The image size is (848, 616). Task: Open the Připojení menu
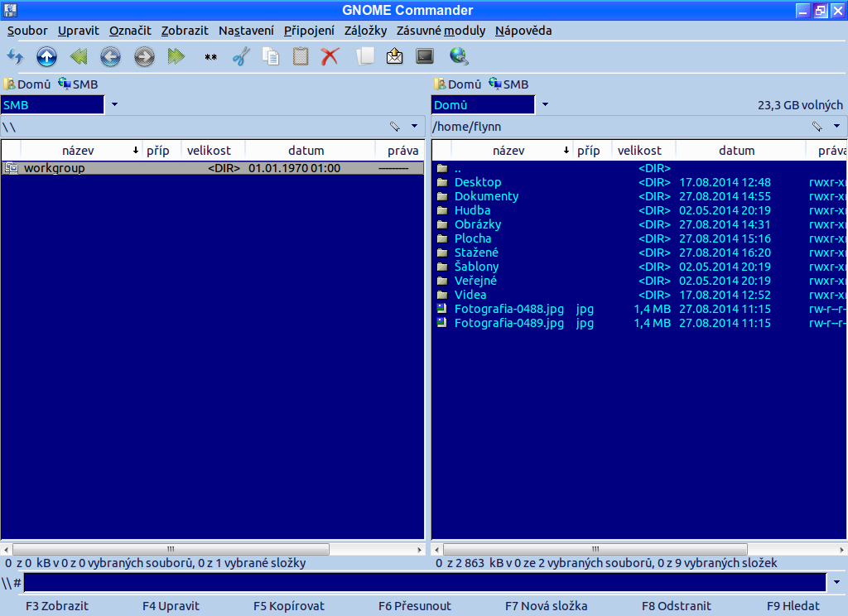[309, 31]
